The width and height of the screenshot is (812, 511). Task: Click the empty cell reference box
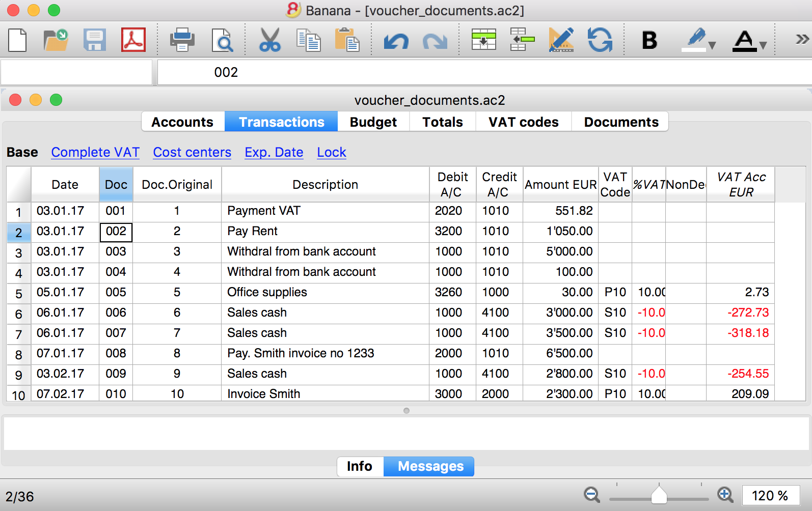(x=76, y=72)
